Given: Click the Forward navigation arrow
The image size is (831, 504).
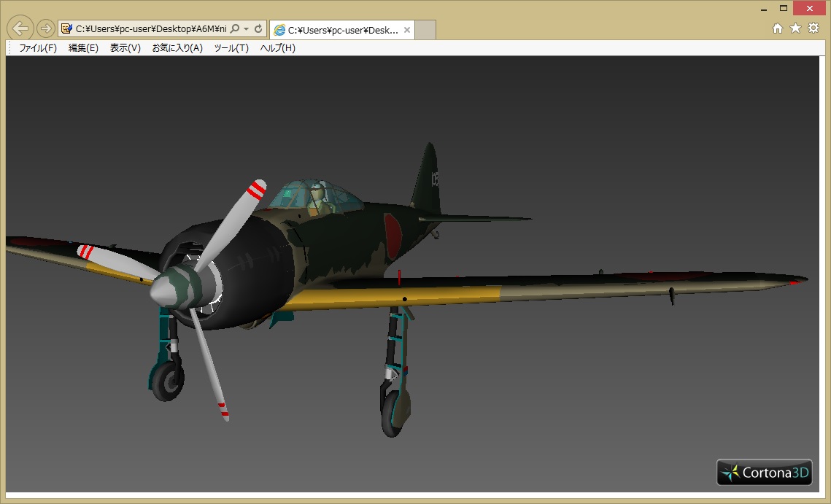Looking at the screenshot, I should [45, 28].
